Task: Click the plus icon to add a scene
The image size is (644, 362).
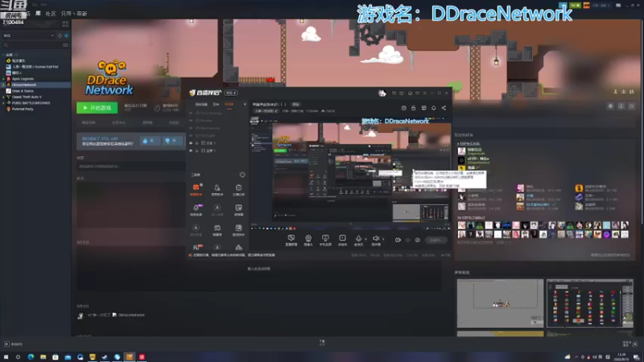Action: [x=245, y=105]
